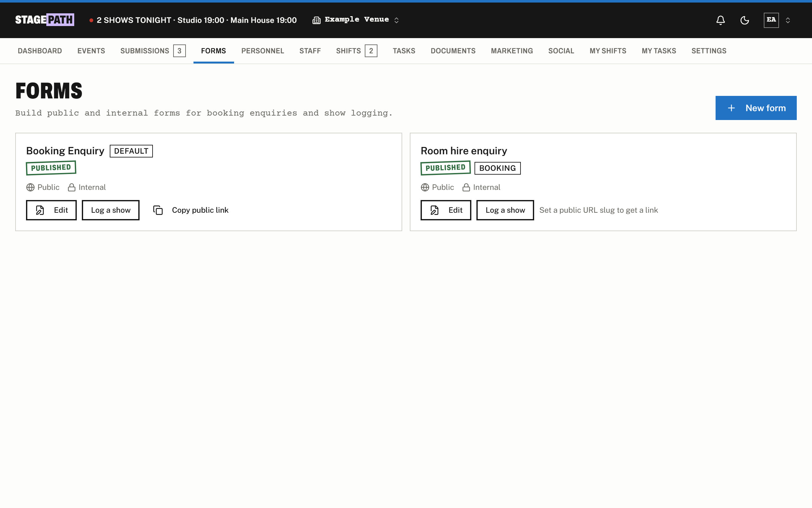
Task: Click the Submissions count badge 3
Action: pos(180,51)
